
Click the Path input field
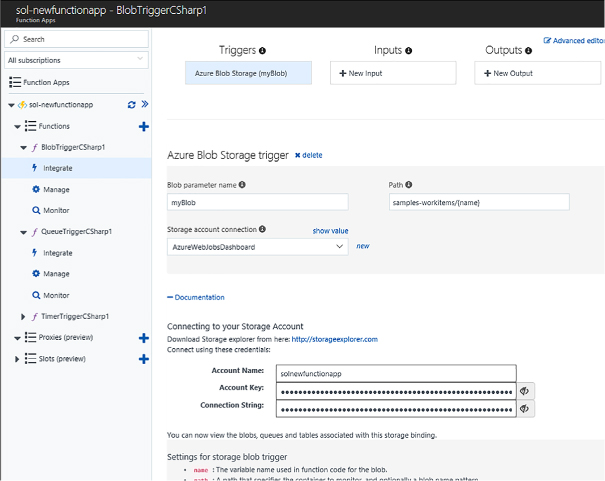[479, 202]
